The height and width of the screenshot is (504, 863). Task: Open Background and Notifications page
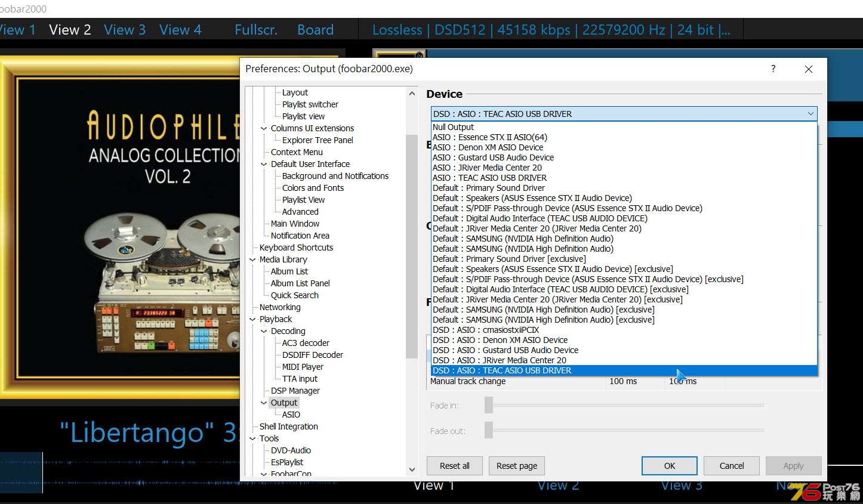[x=335, y=176]
